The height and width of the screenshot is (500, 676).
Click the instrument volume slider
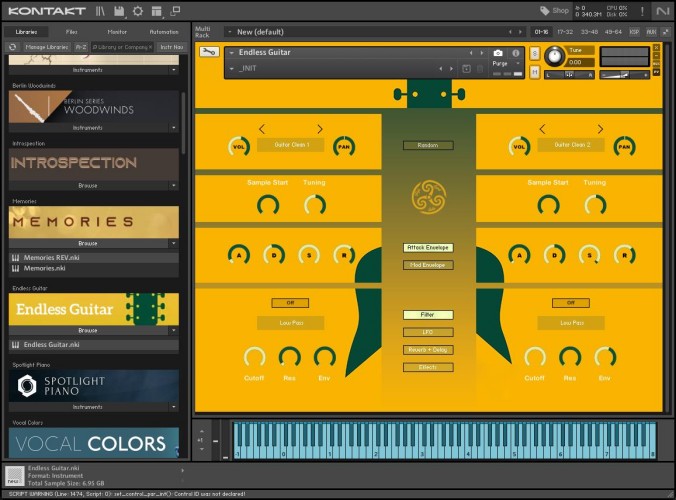[624, 75]
